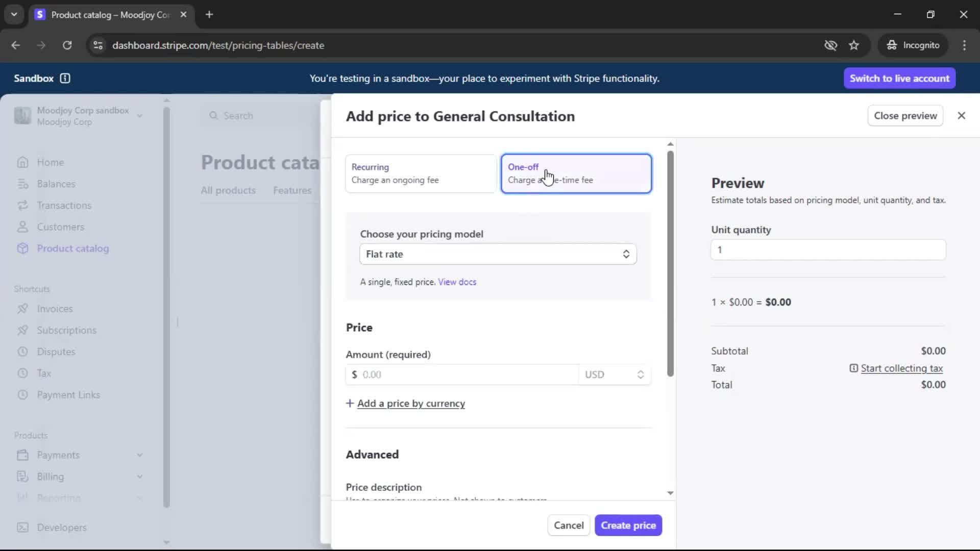The width and height of the screenshot is (980, 551).
Task: Open the Flat rate pricing model dropdown
Action: [498, 254]
